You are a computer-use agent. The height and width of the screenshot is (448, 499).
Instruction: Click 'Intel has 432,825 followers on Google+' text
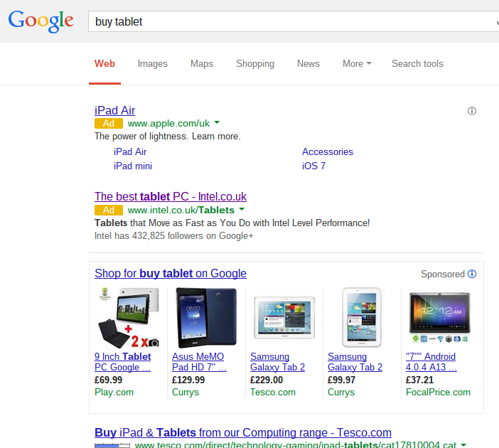(173, 236)
